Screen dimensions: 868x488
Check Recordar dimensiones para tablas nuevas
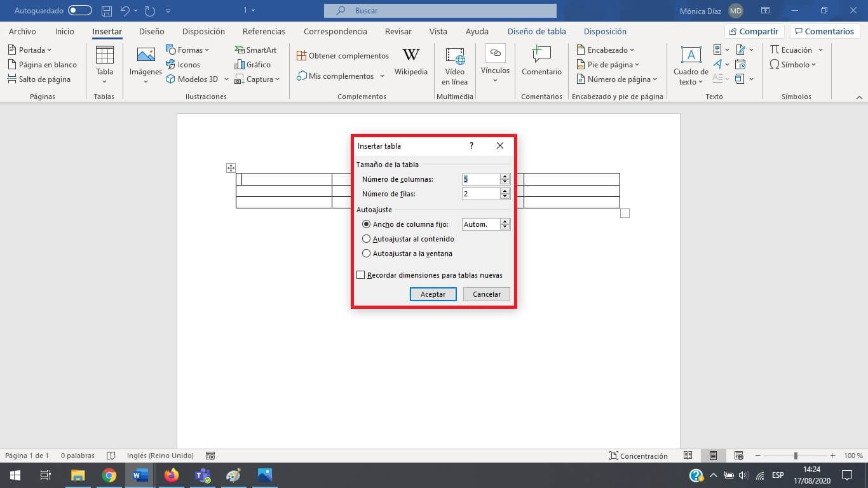(x=361, y=275)
